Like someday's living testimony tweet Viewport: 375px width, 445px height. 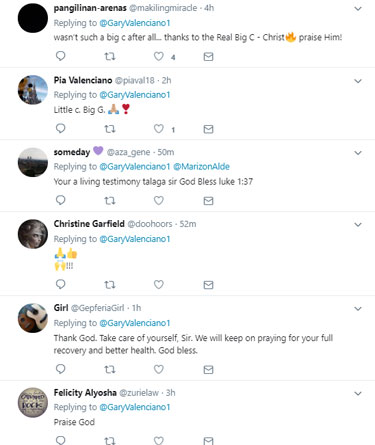click(x=159, y=200)
